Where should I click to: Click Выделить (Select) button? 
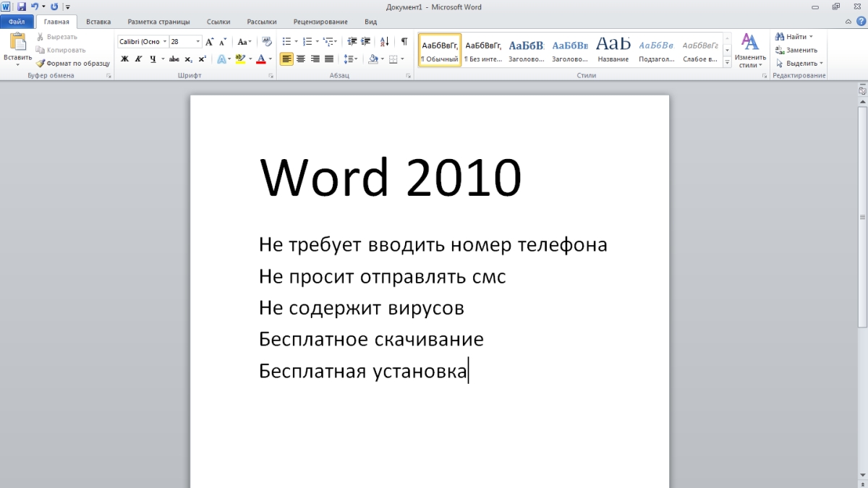(799, 63)
